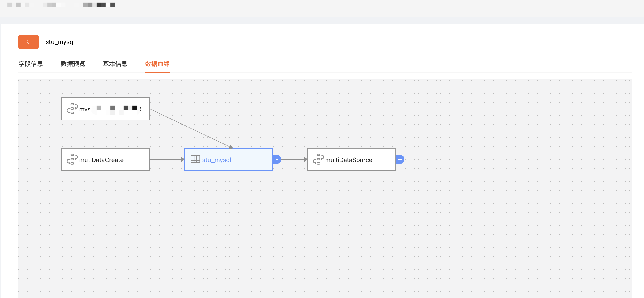Click the workflow icon in the mys... node

point(72,109)
